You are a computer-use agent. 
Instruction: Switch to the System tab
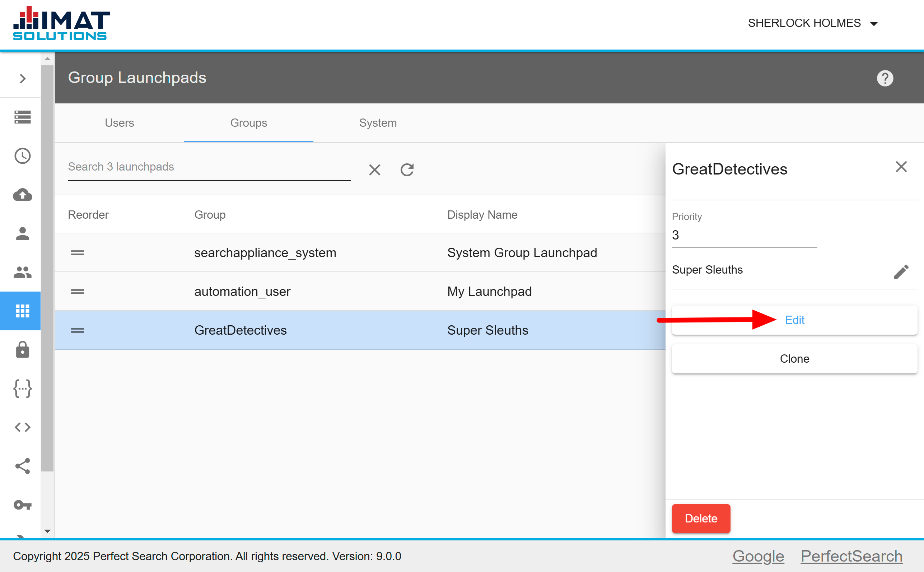click(x=378, y=123)
